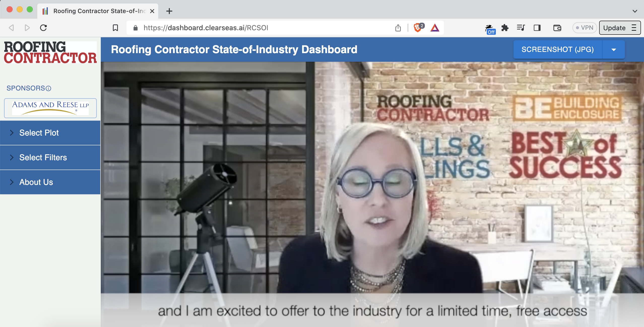This screenshot has height=327, width=644.
Task: Open a new tab with plus button
Action: point(169,11)
